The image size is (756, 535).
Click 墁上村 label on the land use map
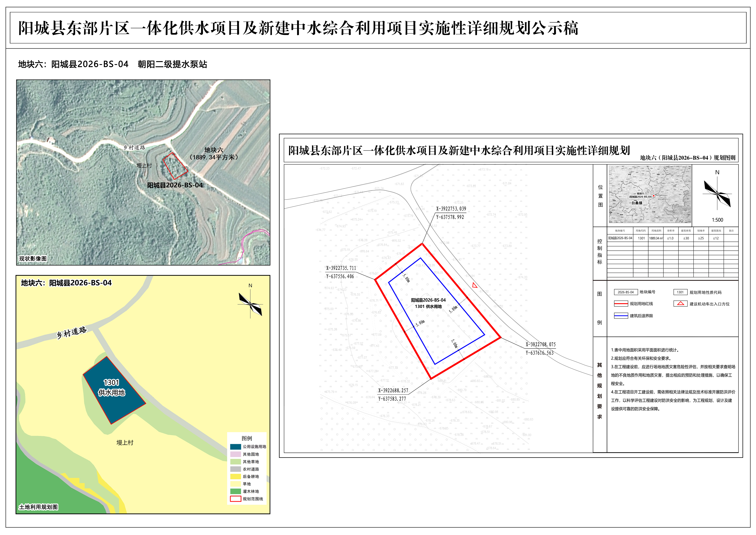pyautogui.click(x=125, y=443)
